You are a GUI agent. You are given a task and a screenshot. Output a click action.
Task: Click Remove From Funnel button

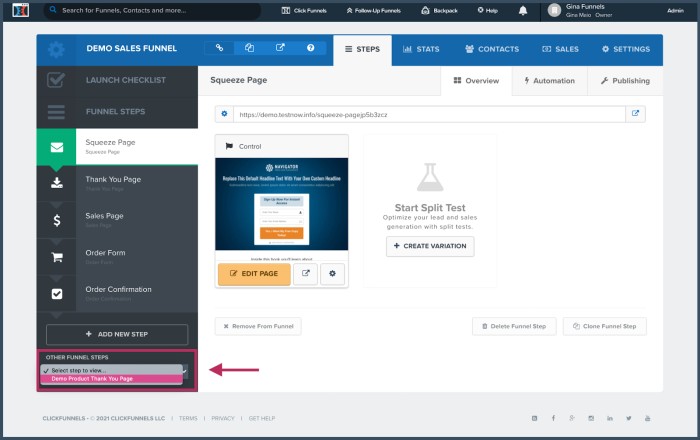(x=258, y=326)
